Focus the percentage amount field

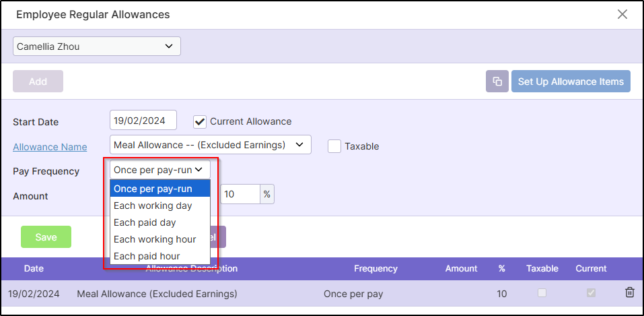(240, 194)
